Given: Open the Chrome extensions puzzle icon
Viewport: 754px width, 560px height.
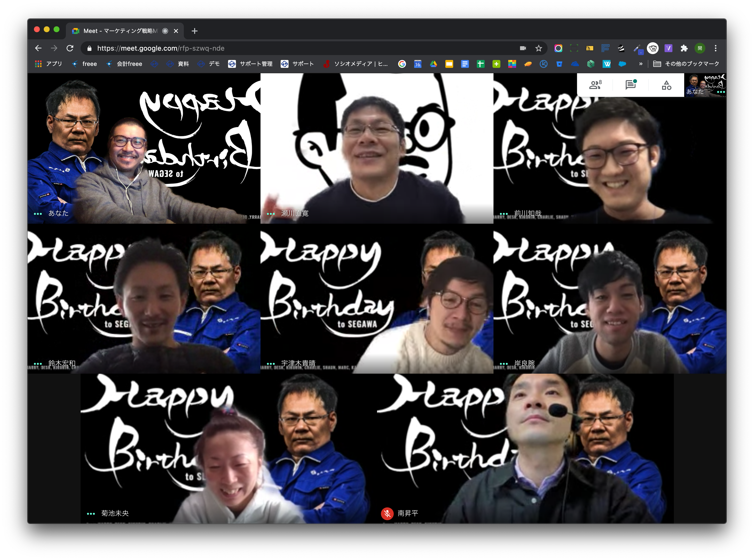Looking at the screenshot, I should pos(684,48).
